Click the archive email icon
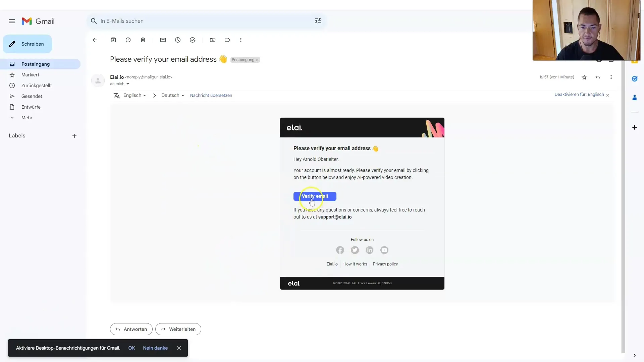644x362 pixels. click(113, 40)
